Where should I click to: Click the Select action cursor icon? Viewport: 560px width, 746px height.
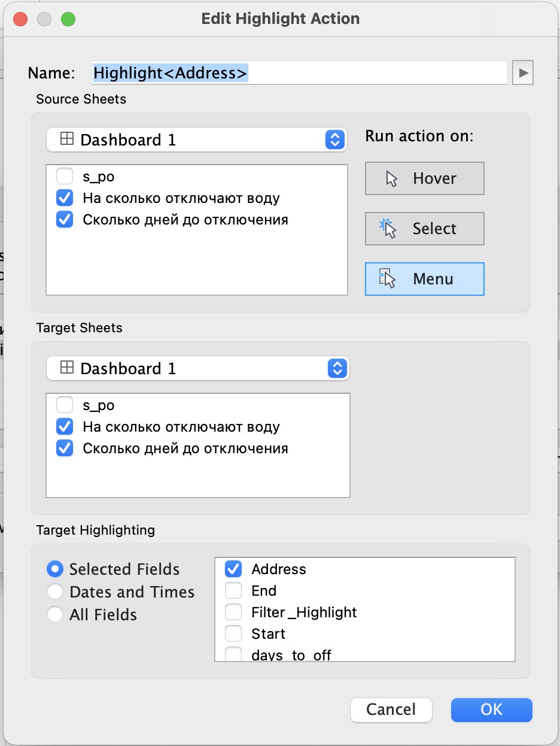(x=388, y=229)
